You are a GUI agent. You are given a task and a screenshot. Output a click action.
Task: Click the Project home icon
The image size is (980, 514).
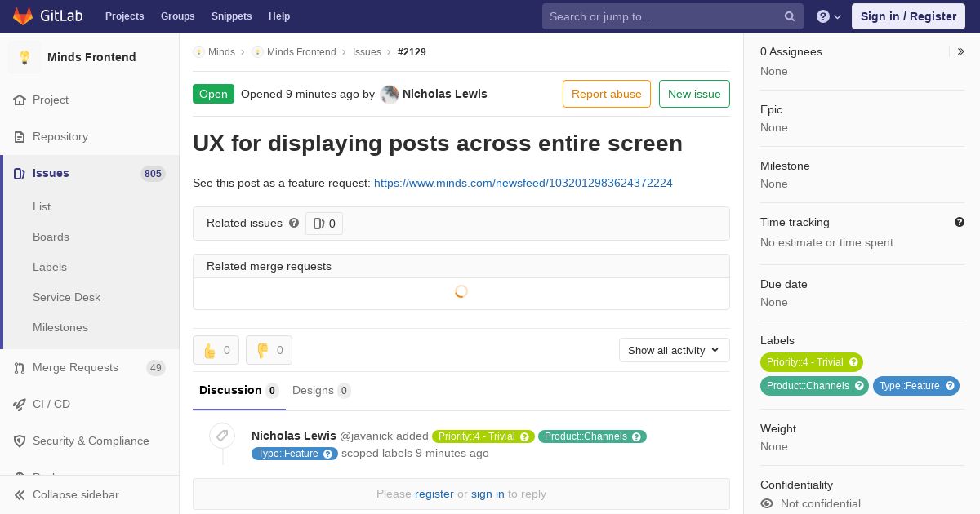20,100
